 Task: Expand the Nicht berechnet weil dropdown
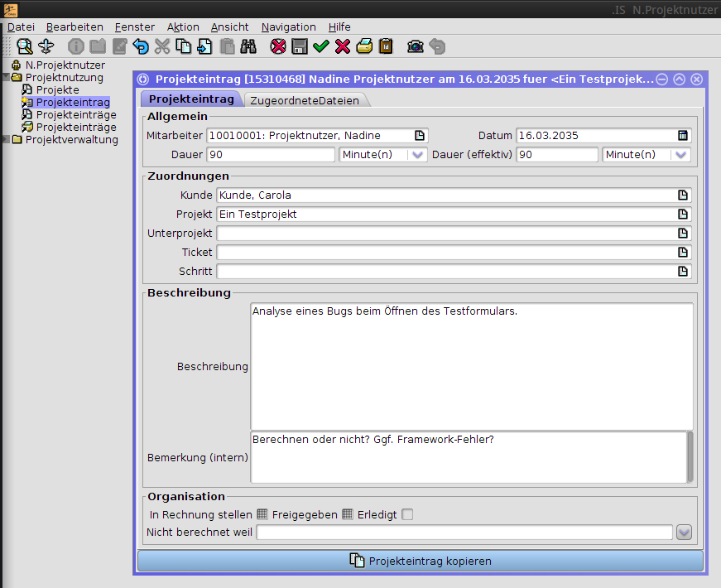684,532
